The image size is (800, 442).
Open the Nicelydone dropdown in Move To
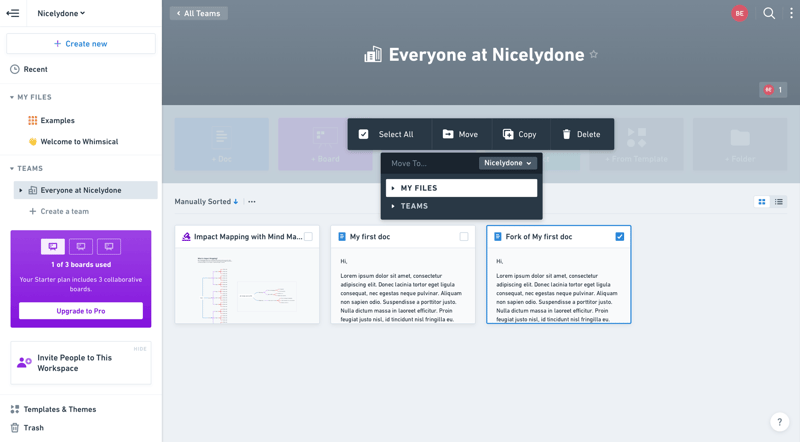pyautogui.click(x=508, y=163)
